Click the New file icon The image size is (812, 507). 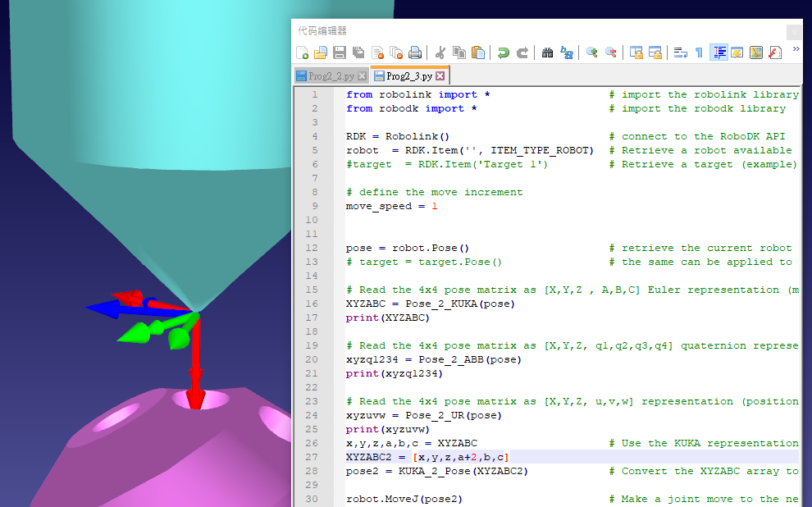303,53
